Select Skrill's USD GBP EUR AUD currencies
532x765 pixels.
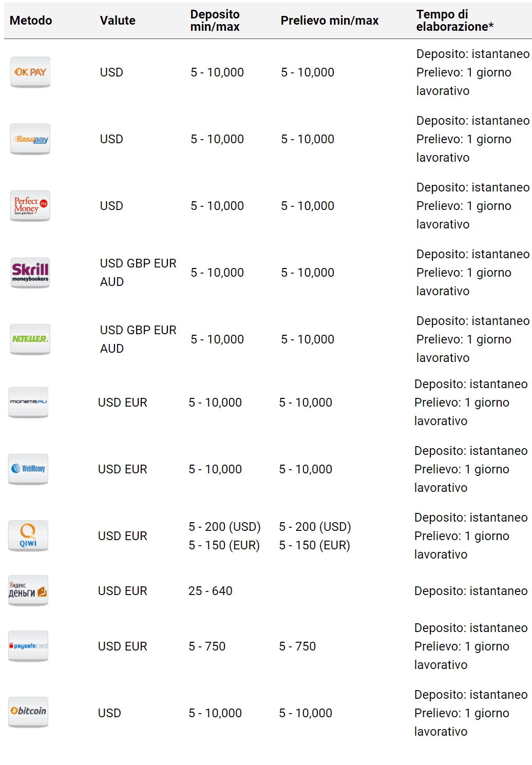pyautogui.click(x=138, y=273)
